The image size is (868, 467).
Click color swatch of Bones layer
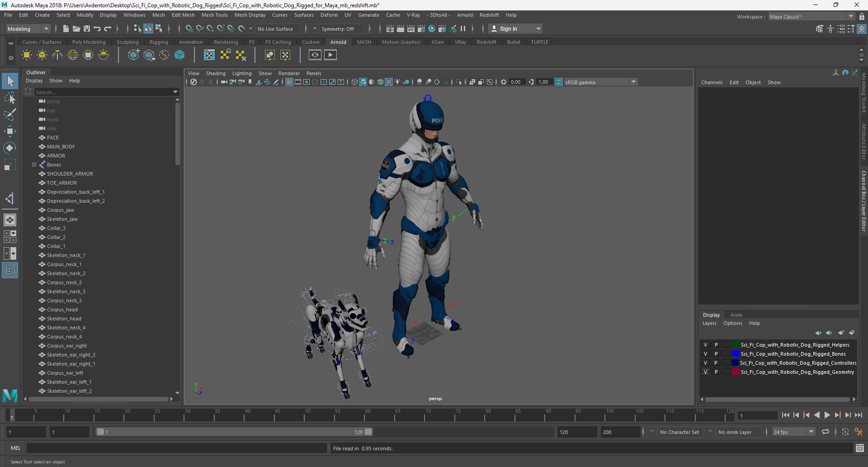point(736,354)
